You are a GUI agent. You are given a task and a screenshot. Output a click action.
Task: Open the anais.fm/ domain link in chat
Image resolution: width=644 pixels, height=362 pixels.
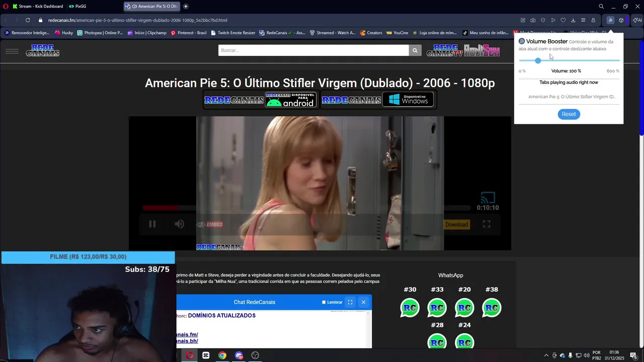[187, 334]
